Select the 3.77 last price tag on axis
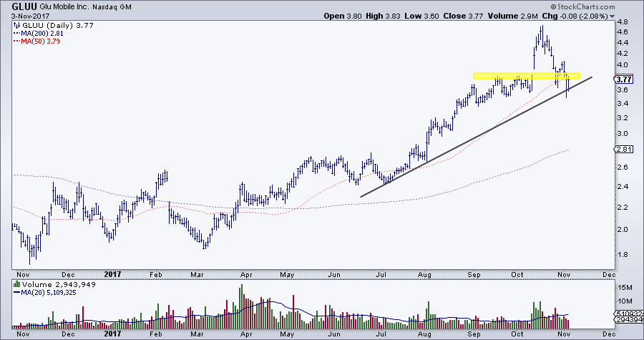The width and height of the screenshot is (644, 340). (x=623, y=80)
